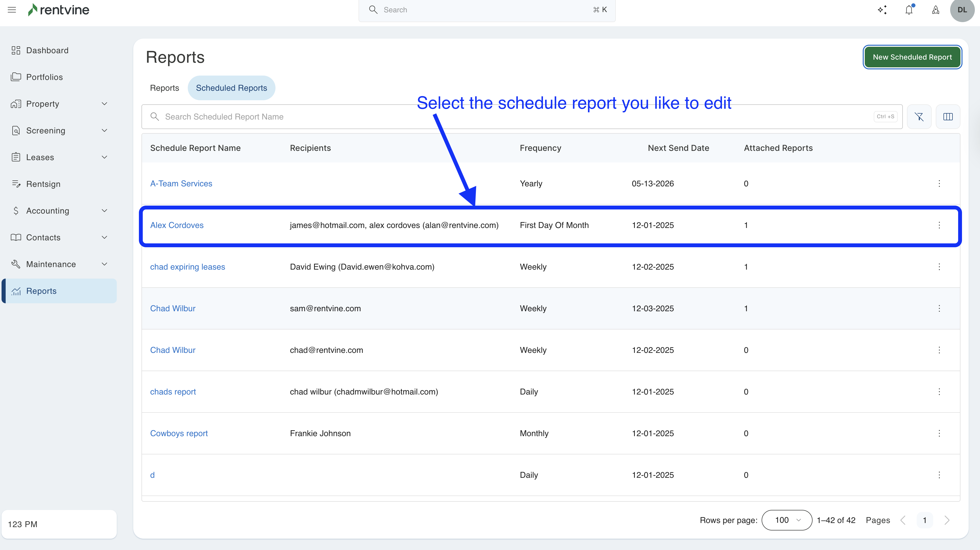The image size is (980, 550).
Task: Open three-dot menu for Cowboys report row
Action: click(939, 433)
